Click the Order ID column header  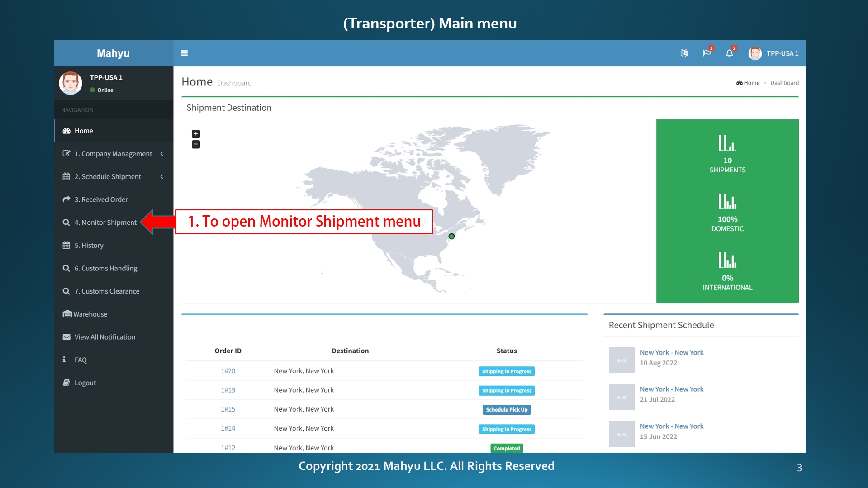[x=228, y=351]
